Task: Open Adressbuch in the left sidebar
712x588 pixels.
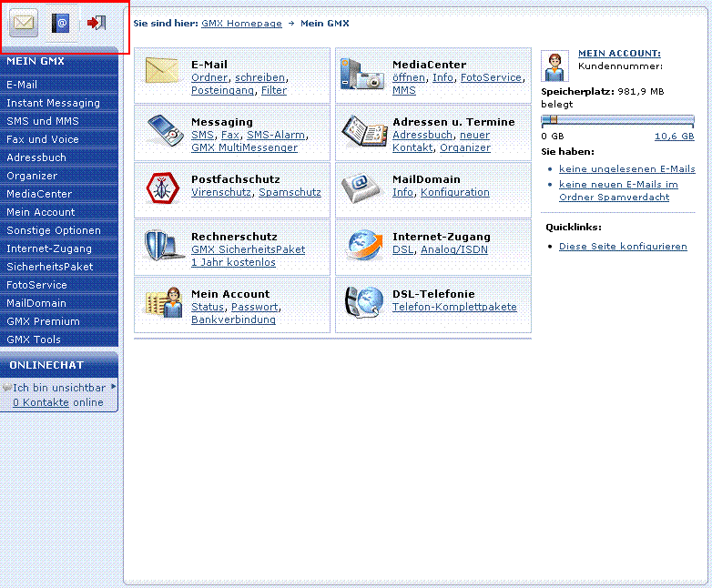Action: click(x=59, y=157)
